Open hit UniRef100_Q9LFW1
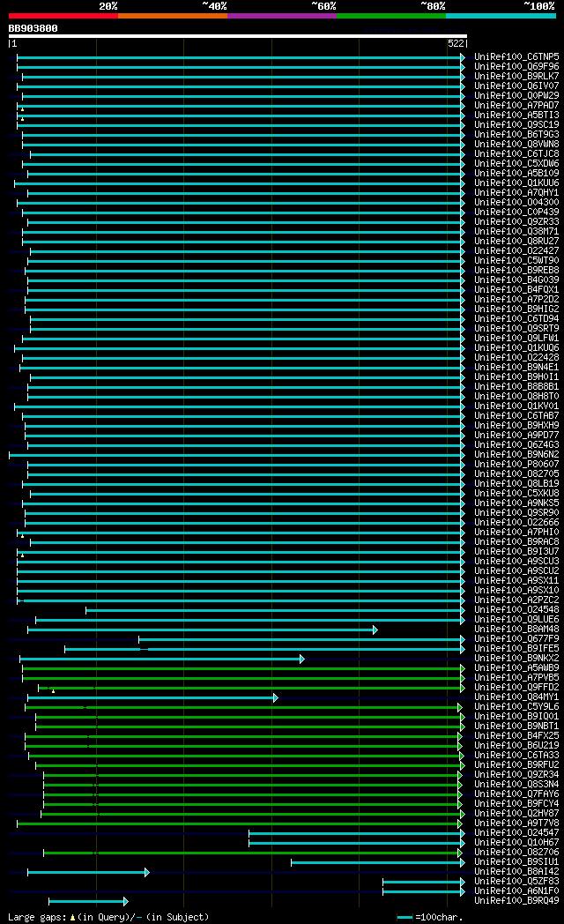The width and height of the screenshot is (564, 924). coord(516,339)
